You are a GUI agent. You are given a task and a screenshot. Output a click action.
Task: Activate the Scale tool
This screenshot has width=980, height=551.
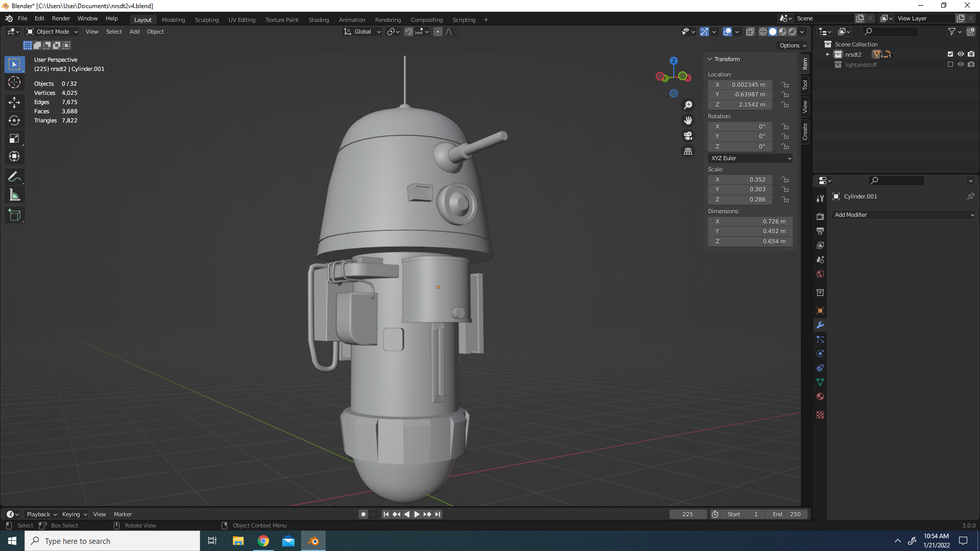pyautogui.click(x=14, y=138)
